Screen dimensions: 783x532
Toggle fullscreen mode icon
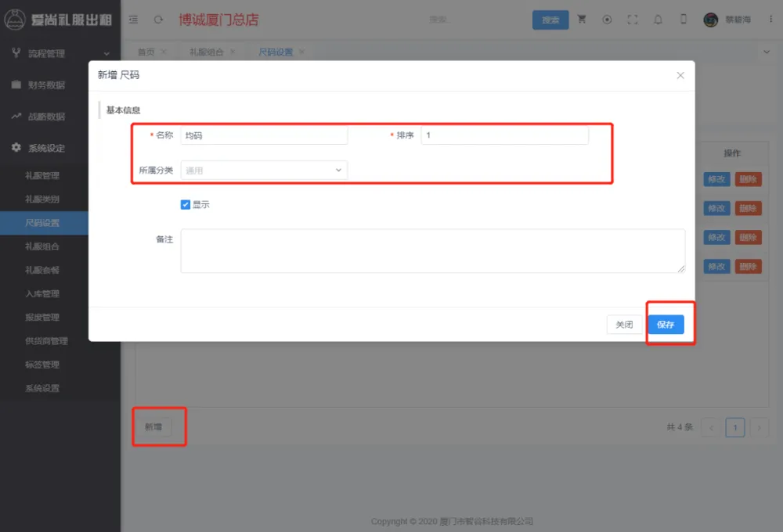point(633,20)
